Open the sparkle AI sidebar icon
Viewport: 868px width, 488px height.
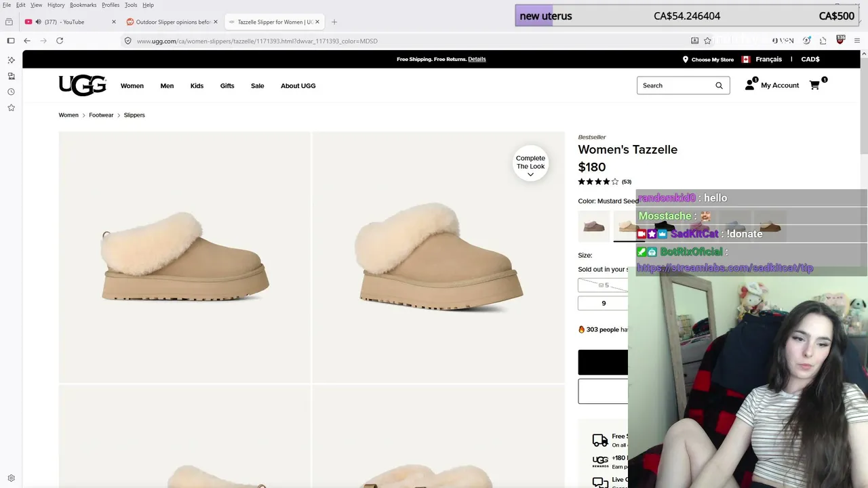point(11,60)
